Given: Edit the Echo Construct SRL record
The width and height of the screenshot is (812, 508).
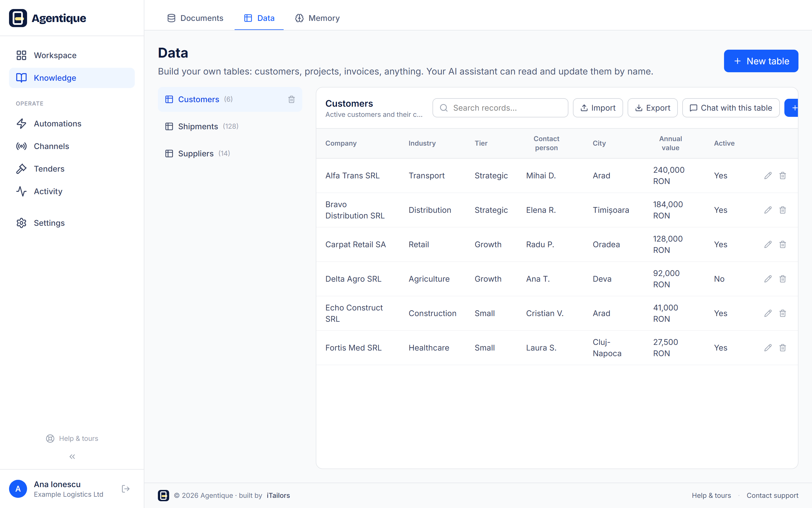Looking at the screenshot, I should click(x=768, y=314).
